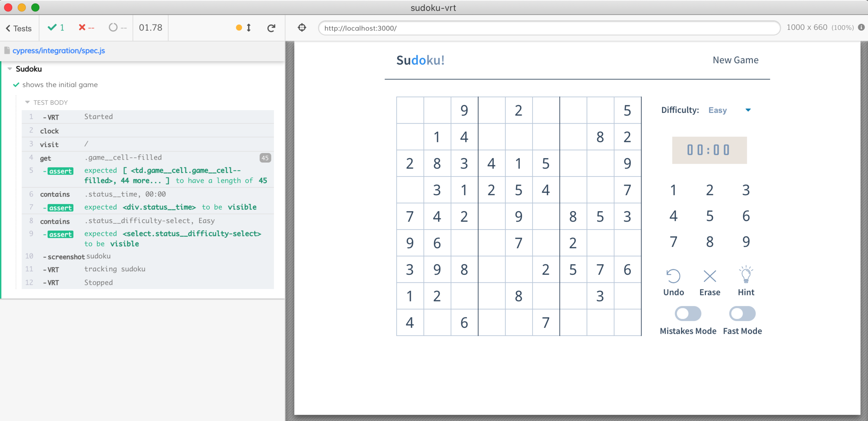
Task: Open the selector playground crosshair icon
Action: [x=302, y=27]
